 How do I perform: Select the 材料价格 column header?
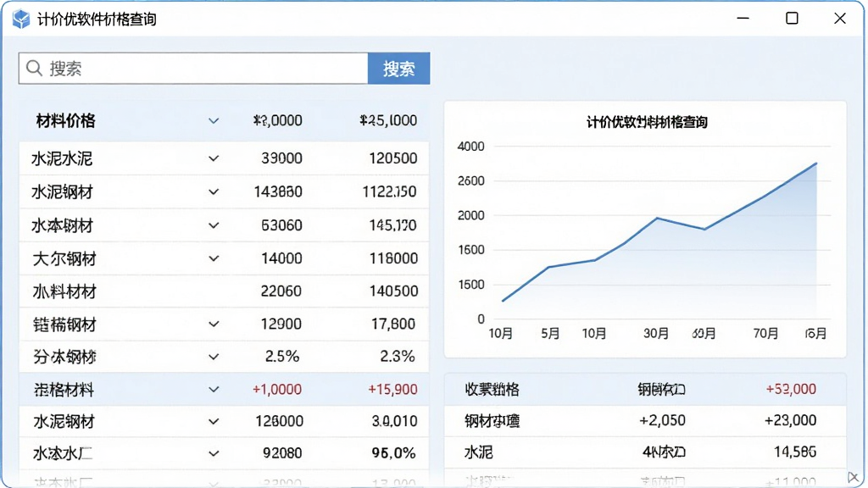click(x=65, y=120)
